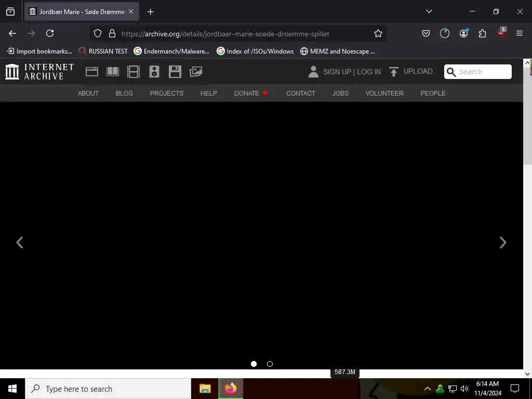Close the Jordbær Marie tab

tap(131, 11)
